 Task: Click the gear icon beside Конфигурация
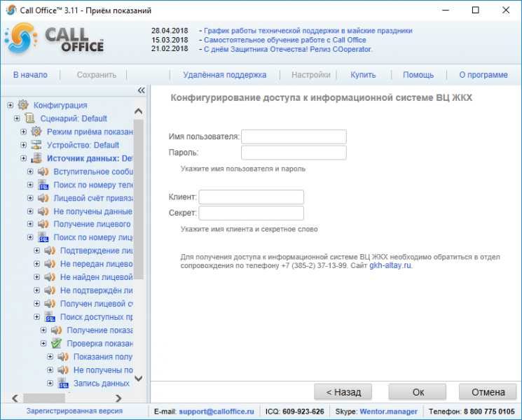[23, 105]
